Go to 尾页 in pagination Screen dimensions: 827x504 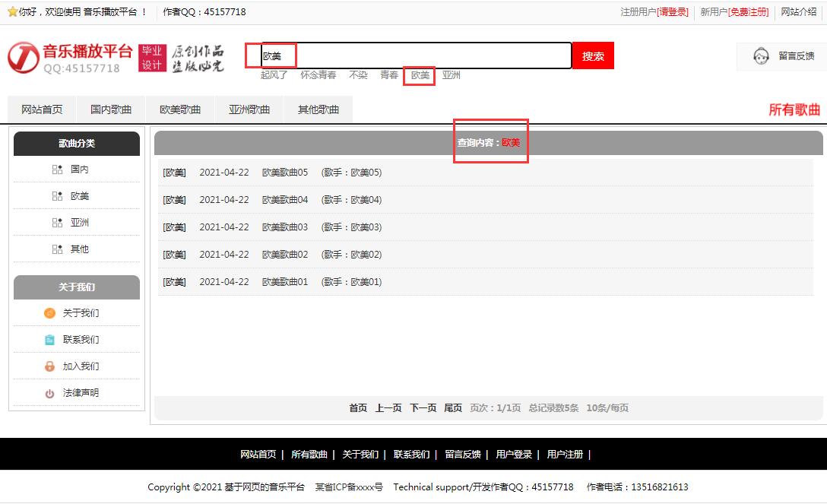click(x=453, y=408)
